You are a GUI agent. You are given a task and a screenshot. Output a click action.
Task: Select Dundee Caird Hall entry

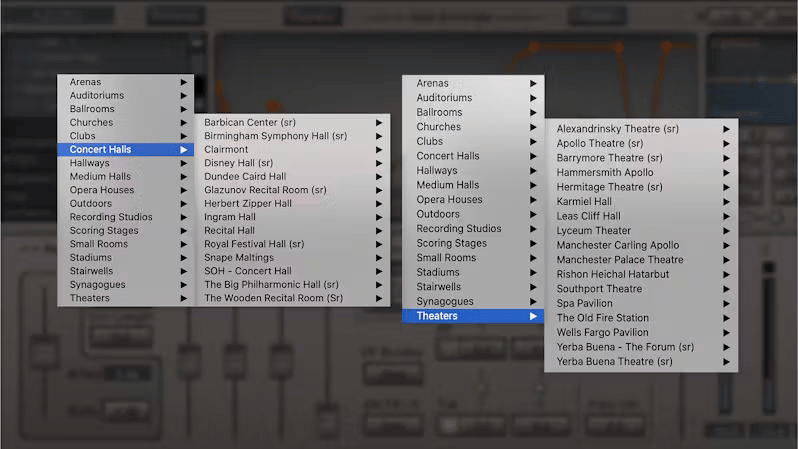(292, 177)
